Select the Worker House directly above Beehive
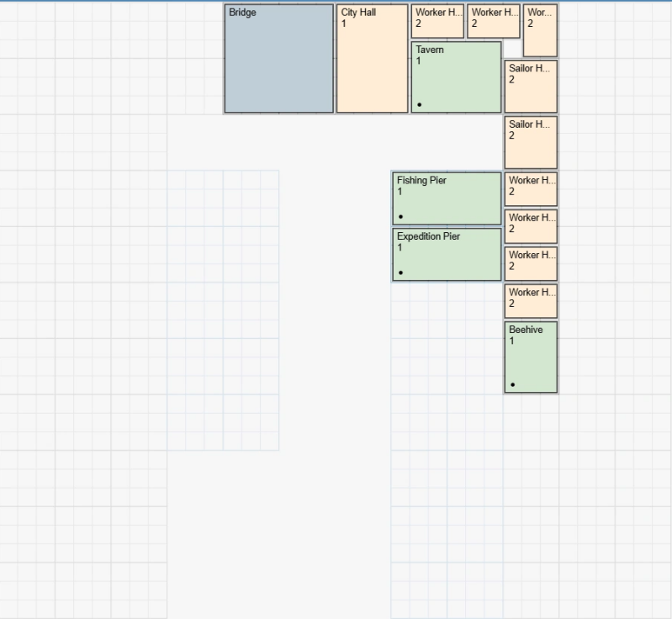Image resolution: width=672 pixels, height=619 pixels. click(531, 301)
